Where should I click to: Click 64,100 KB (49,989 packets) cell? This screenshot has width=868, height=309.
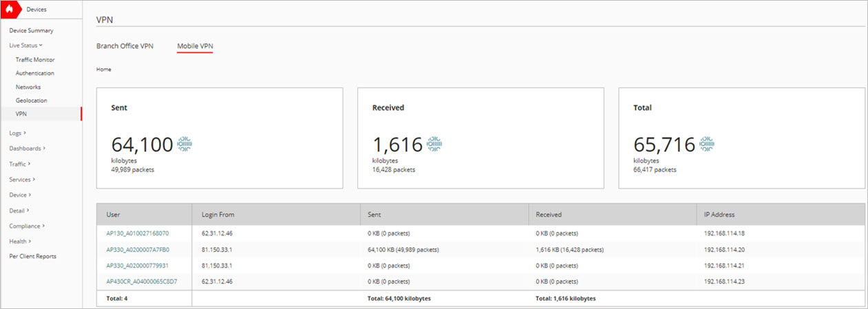tap(403, 249)
